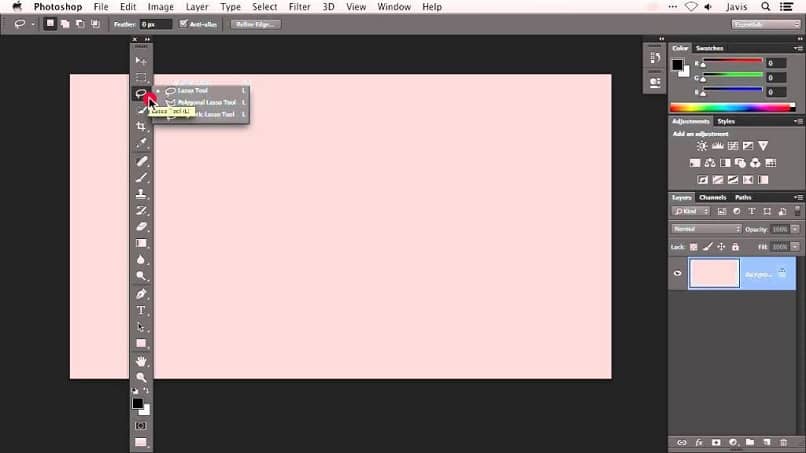
Task: Choose Add to selection mode button
Action: (65, 24)
